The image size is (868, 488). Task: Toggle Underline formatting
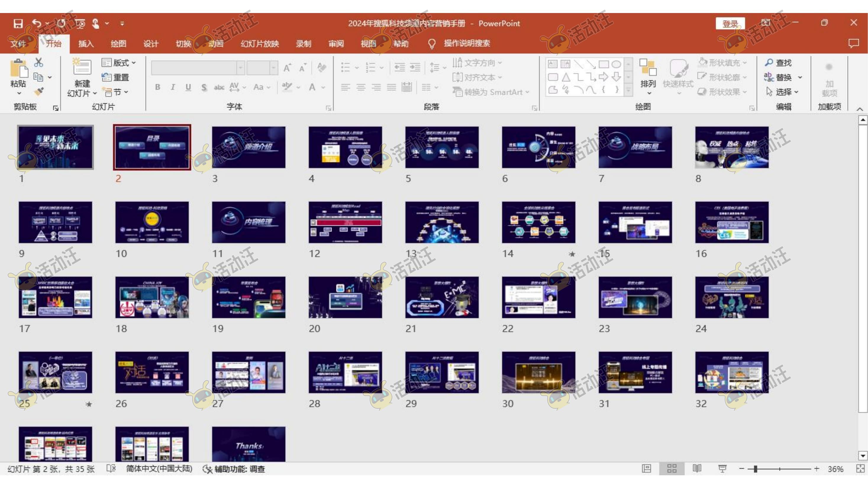(188, 87)
